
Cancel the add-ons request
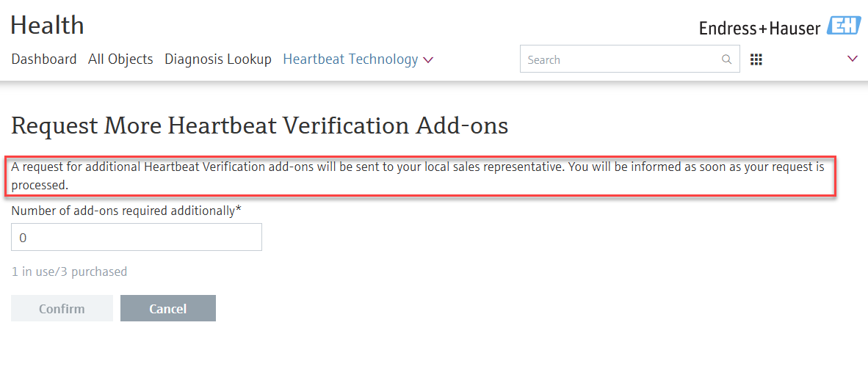pos(168,309)
